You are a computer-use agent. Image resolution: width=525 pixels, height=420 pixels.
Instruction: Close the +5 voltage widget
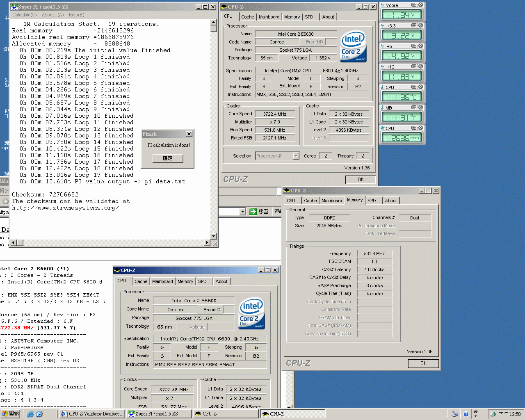point(420,46)
